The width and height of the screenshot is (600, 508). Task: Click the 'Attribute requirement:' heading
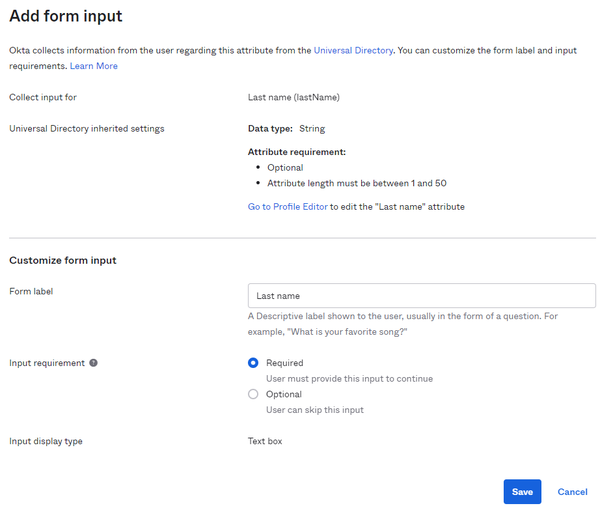pos(297,152)
